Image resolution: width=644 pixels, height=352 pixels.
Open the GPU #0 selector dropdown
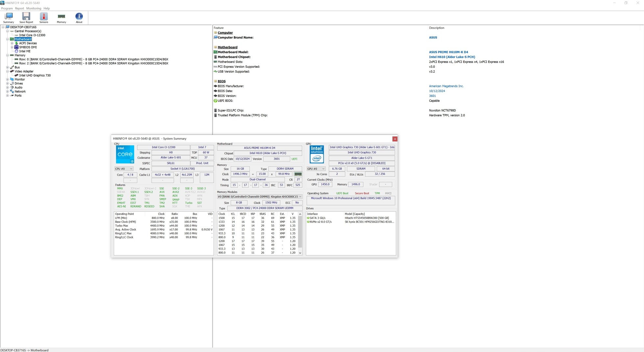point(316,169)
